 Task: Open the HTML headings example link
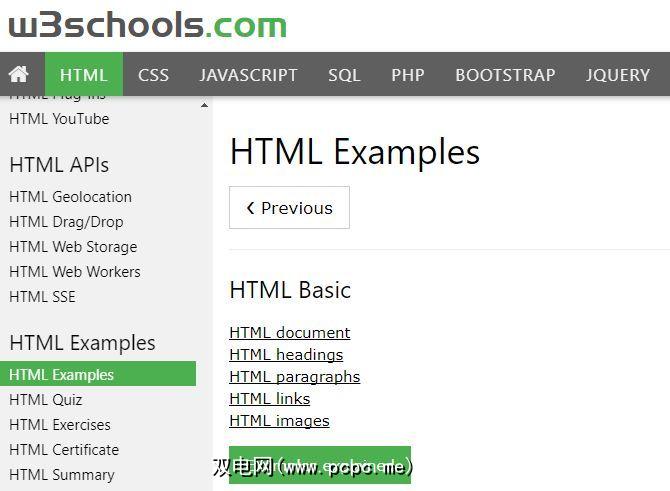point(286,355)
